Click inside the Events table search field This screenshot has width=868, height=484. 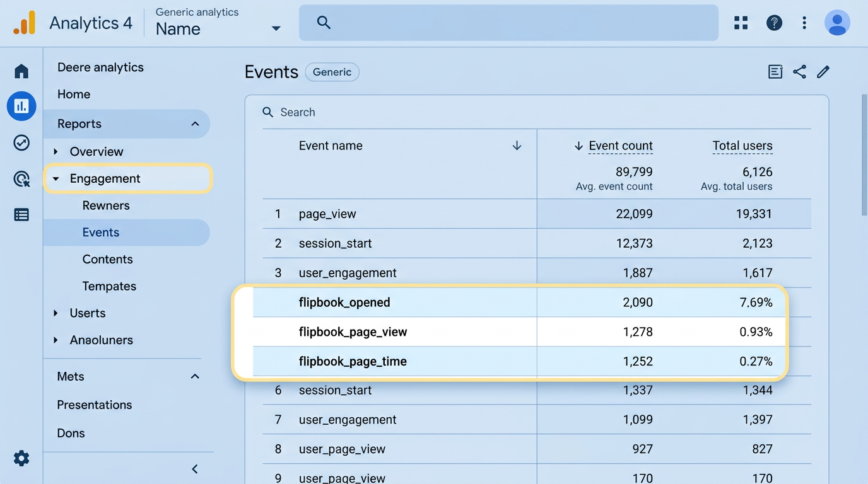pyautogui.click(x=296, y=112)
